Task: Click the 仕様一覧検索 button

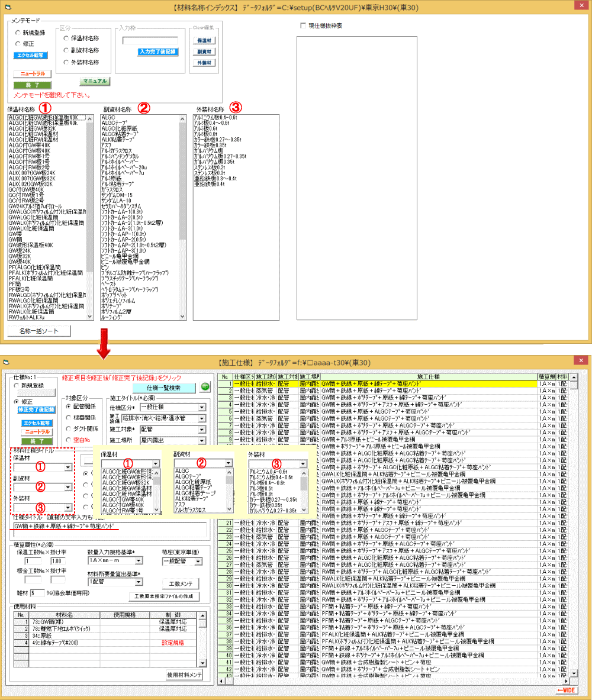Action: (x=164, y=388)
